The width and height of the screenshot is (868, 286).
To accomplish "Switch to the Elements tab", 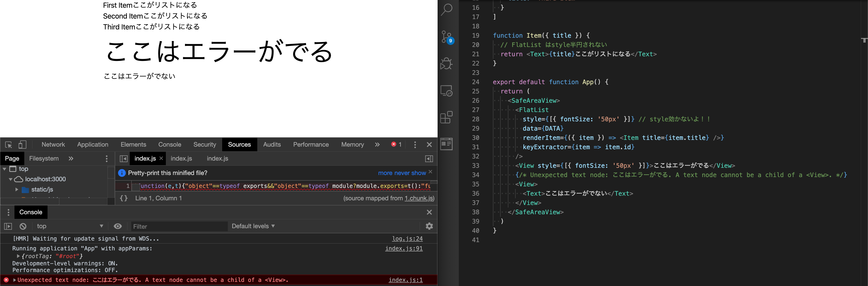I will [x=133, y=145].
